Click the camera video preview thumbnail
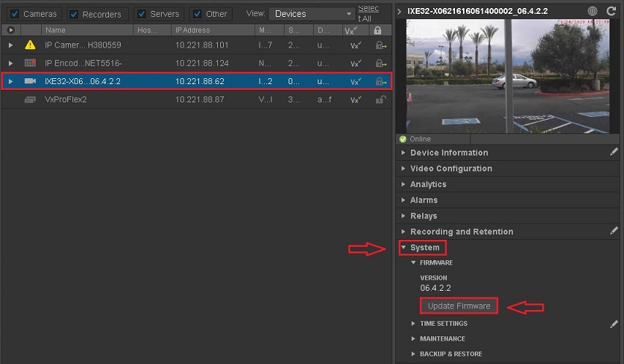The width and height of the screenshot is (624, 364). point(506,75)
